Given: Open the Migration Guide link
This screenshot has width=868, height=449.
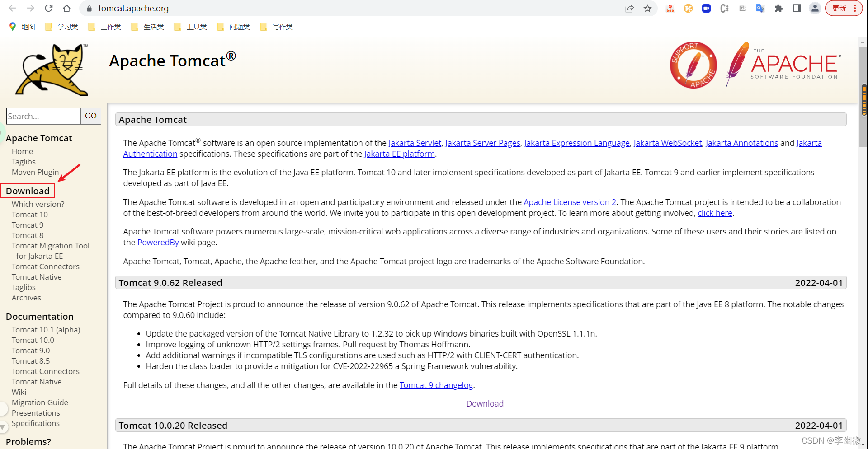Looking at the screenshot, I should (40, 402).
